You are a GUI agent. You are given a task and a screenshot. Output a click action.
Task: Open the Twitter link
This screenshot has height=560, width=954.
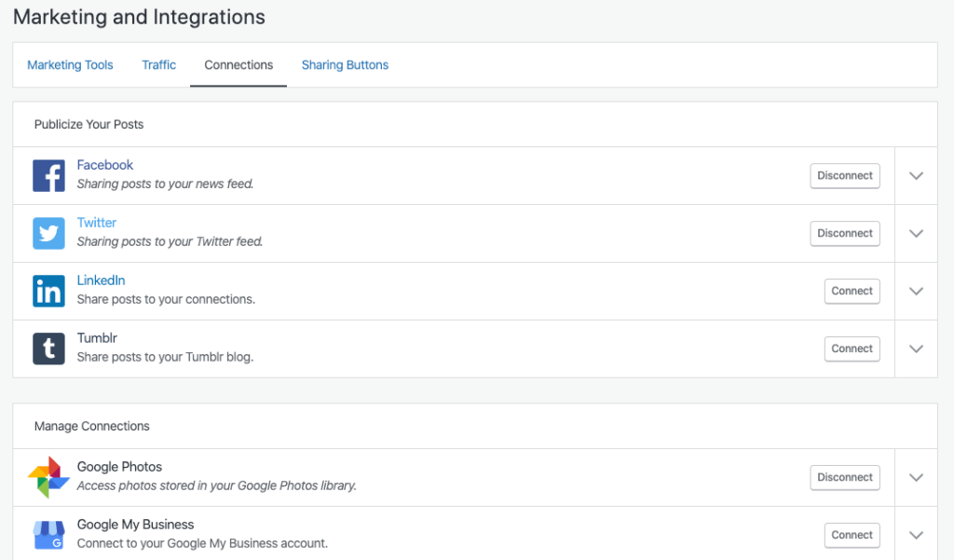click(96, 222)
